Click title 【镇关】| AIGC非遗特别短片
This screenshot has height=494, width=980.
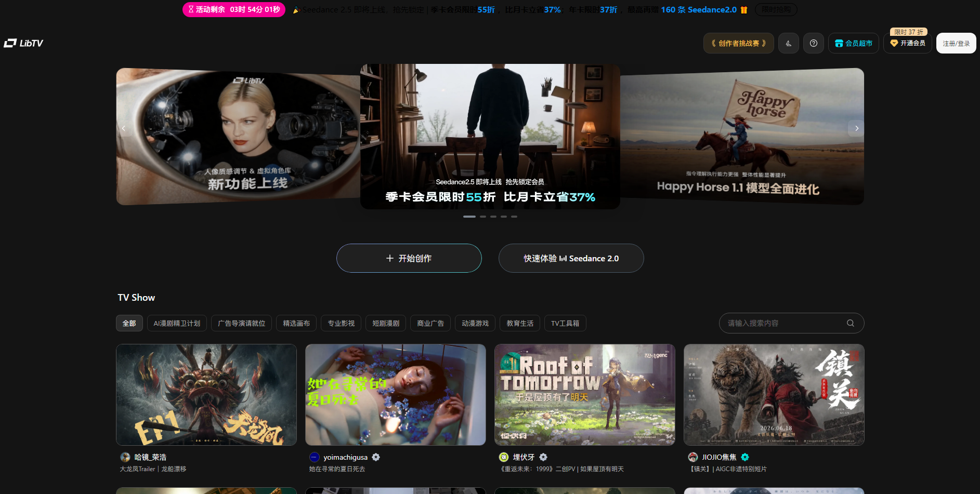(x=727, y=469)
